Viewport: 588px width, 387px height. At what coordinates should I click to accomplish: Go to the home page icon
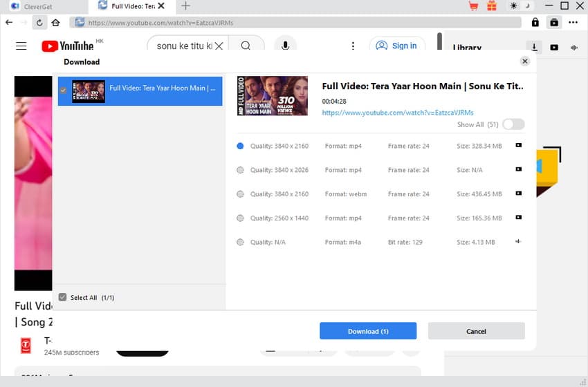[x=55, y=22]
